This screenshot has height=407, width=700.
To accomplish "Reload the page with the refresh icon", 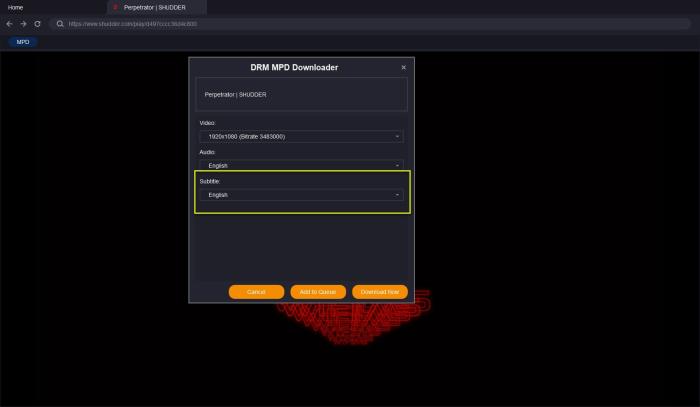I will 38,24.
